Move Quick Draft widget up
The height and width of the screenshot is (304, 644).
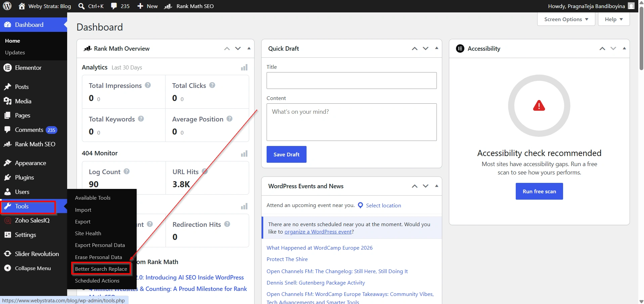[415, 48]
